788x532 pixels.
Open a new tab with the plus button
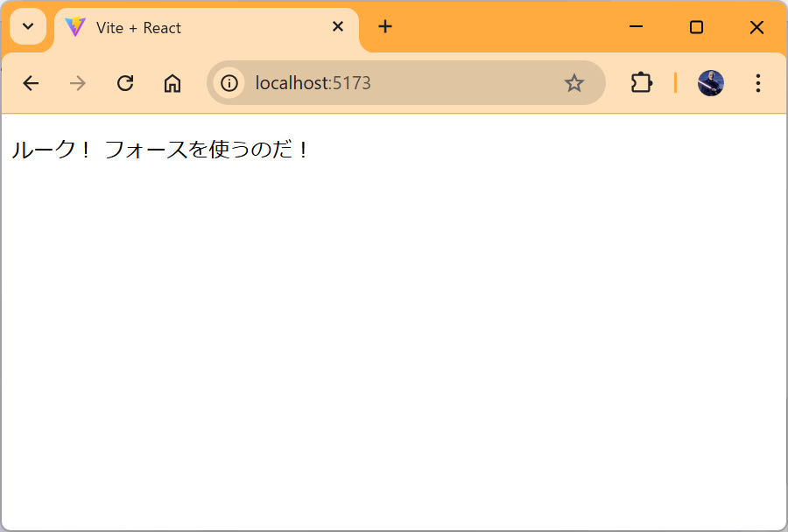coord(385,27)
